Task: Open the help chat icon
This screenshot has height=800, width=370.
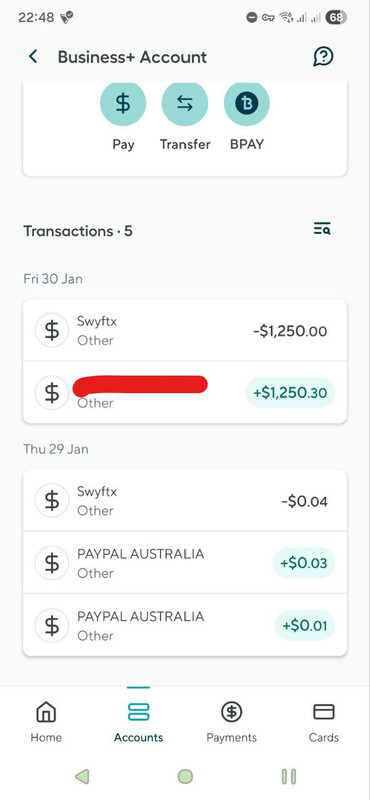Action: [x=323, y=57]
